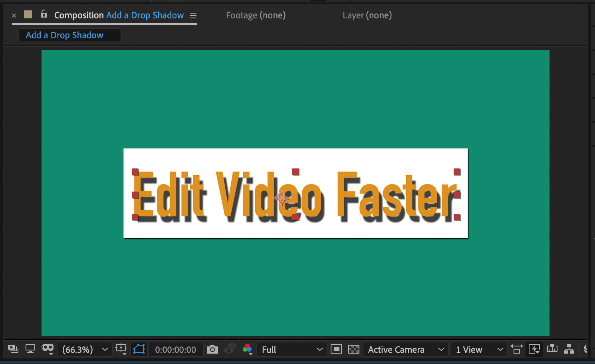This screenshot has width=595, height=364.
Task: Open the Comp Flowchart icon
Action: click(569, 349)
